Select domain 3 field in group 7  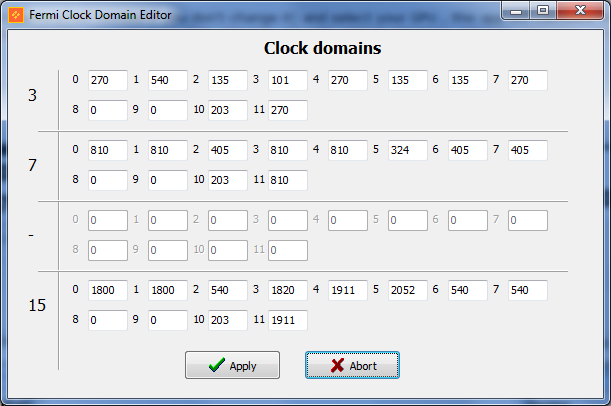[x=288, y=150]
